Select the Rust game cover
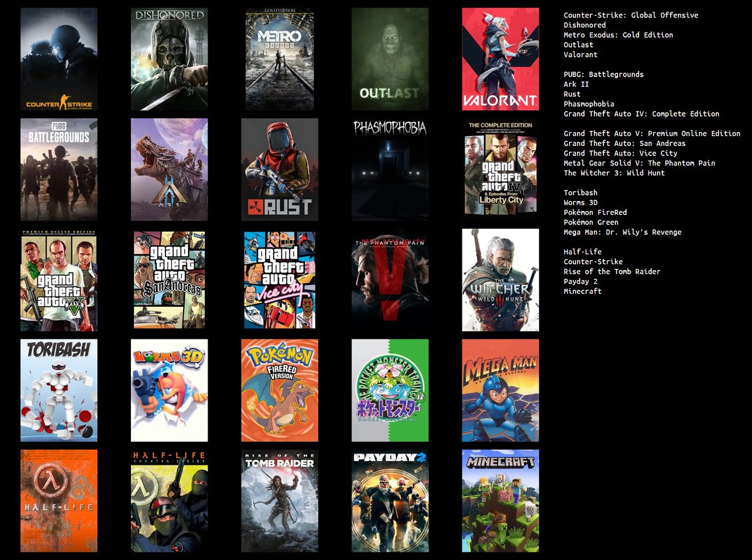This screenshot has width=752, height=560. pyautogui.click(x=279, y=169)
